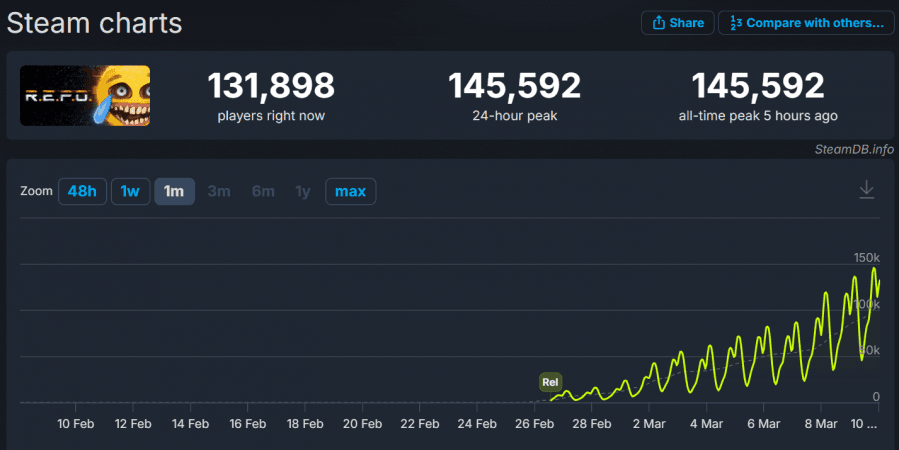Click the chart download icon
This screenshot has width=899, height=450.
click(x=866, y=189)
